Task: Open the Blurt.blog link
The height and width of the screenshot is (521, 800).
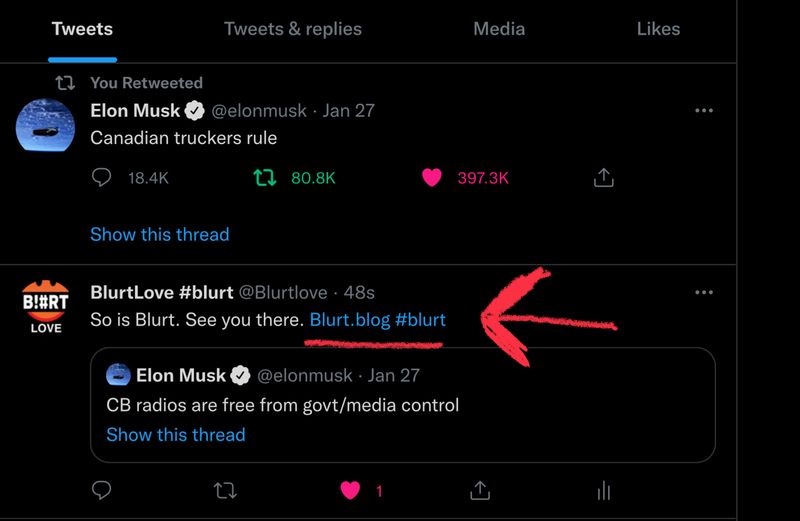Action: (x=349, y=320)
